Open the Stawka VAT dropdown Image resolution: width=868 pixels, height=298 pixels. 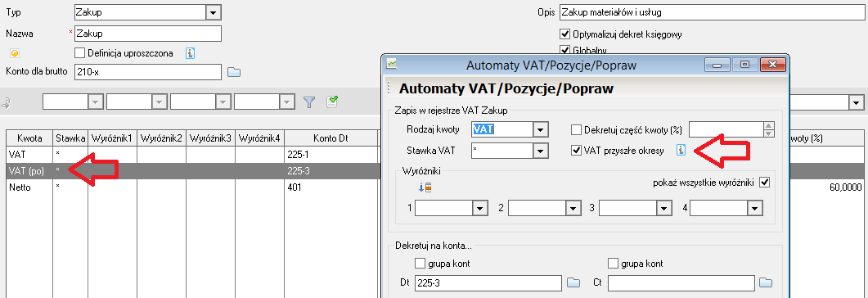540,150
